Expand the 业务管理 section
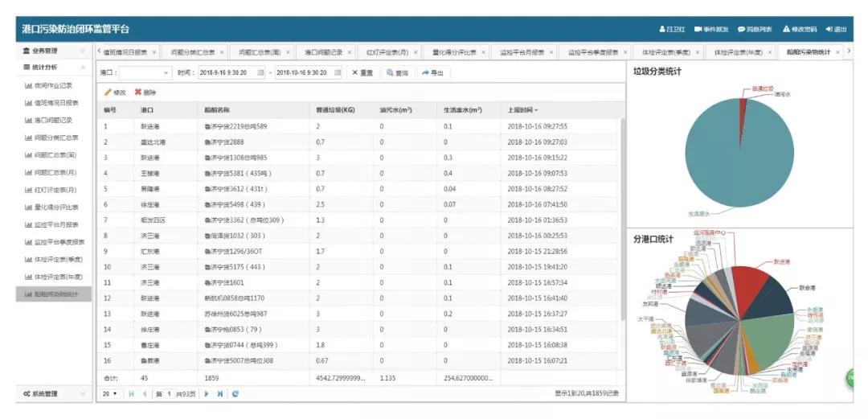Image resolution: width=868 pixels, height=419 pixels. [54, 51]
